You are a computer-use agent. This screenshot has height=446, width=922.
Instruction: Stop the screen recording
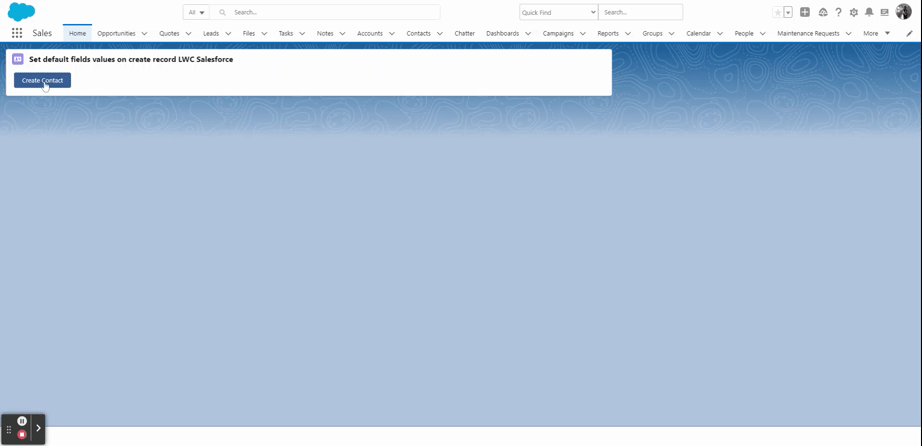[x=22, y=434]
